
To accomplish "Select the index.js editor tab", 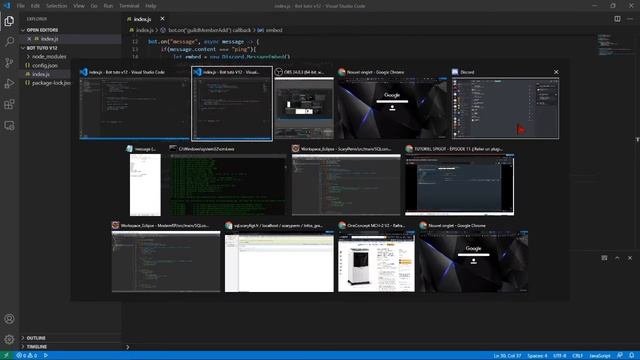I will pos(142,19).
